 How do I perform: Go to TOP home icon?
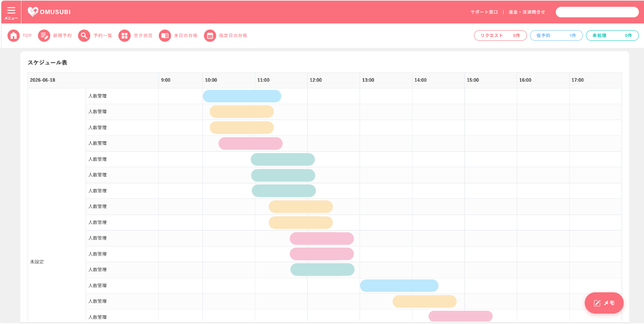click(x=14, y=35)
